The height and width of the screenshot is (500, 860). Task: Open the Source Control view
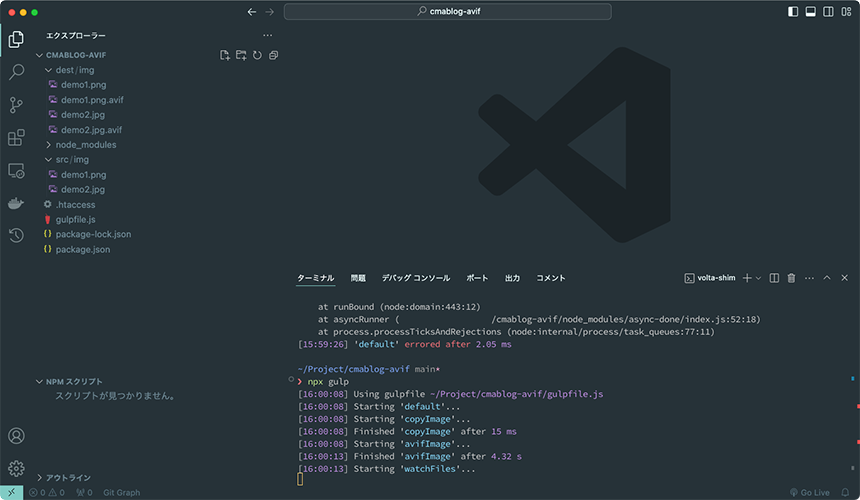16,105
